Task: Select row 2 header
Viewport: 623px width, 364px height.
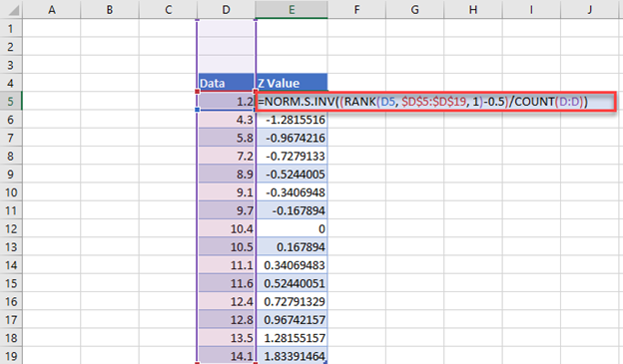Action: click(11, 47)
